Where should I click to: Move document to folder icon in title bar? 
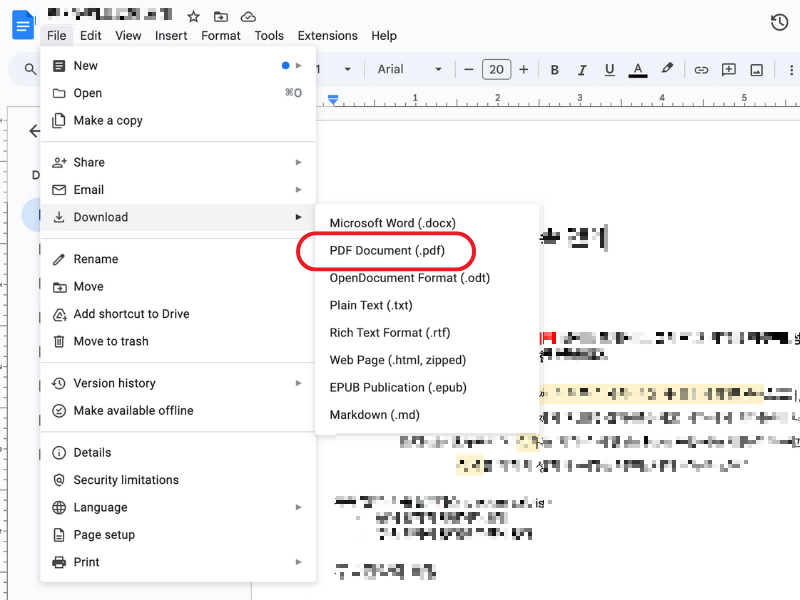[221, 16]
